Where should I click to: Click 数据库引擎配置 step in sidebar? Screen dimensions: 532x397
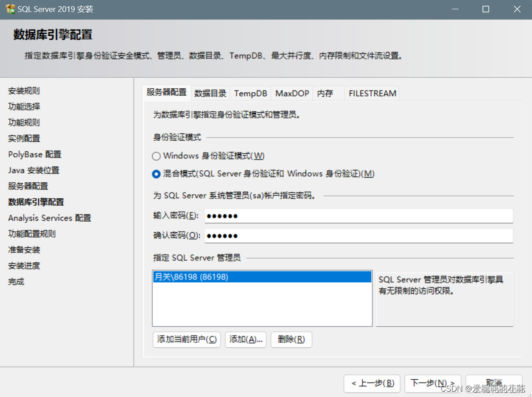coord(36,202)
